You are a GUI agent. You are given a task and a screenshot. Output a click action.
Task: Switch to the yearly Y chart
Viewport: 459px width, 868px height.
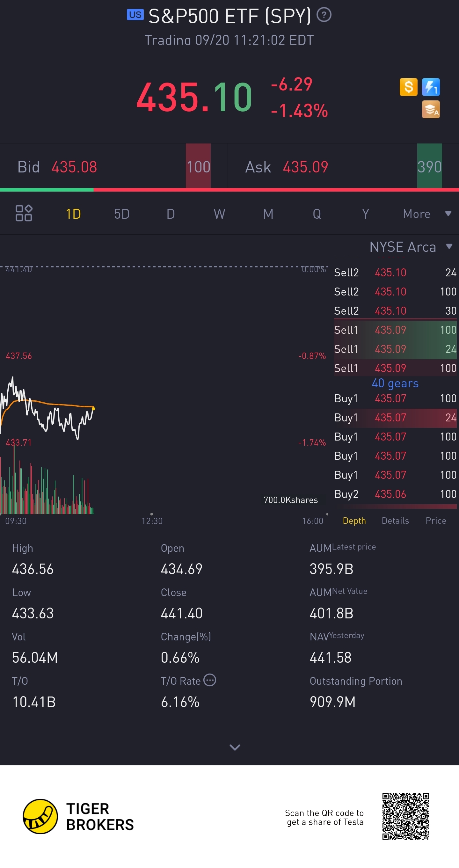pyautogui.click(x=366, y=214)
